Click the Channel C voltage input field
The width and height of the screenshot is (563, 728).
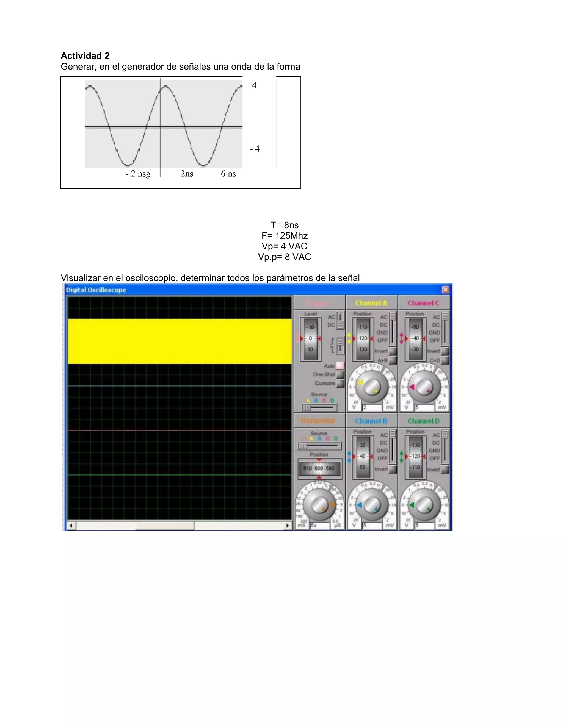[x=424, y=407]
